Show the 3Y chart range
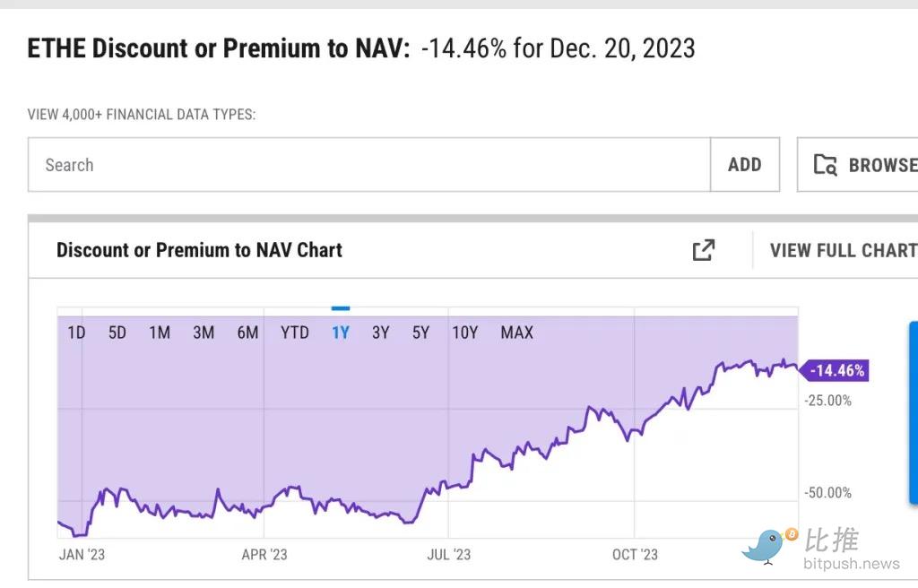 click(381, 333)
